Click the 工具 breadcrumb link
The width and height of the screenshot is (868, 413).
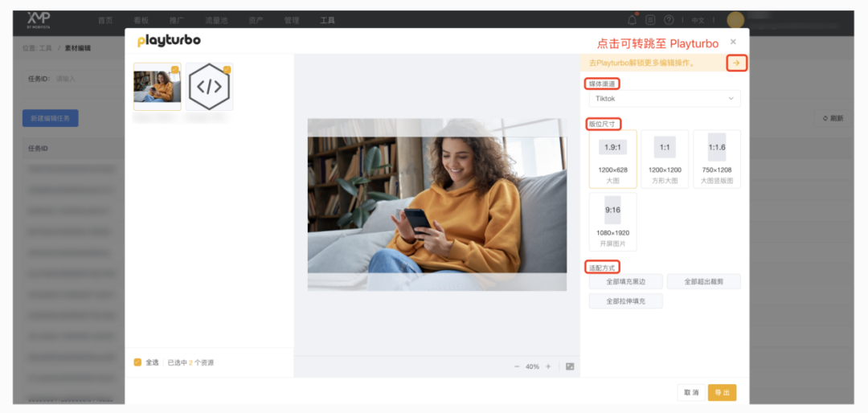[x=45, y=48]
